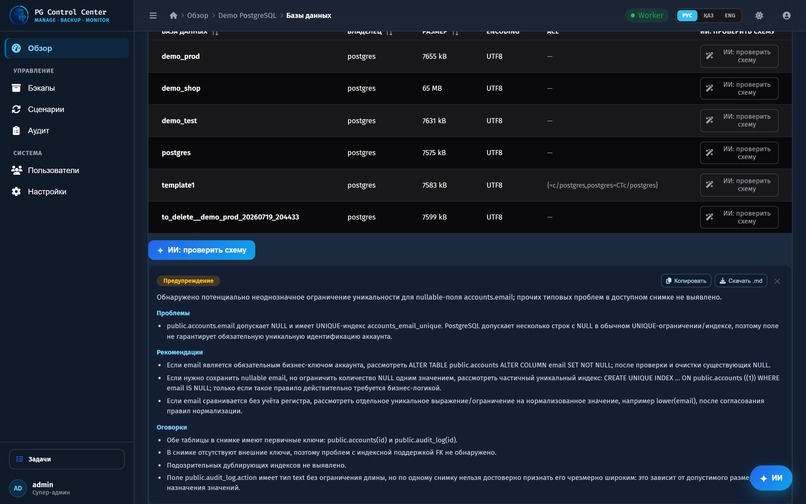Click the Обзор breadcrumb link

[197, 15]
